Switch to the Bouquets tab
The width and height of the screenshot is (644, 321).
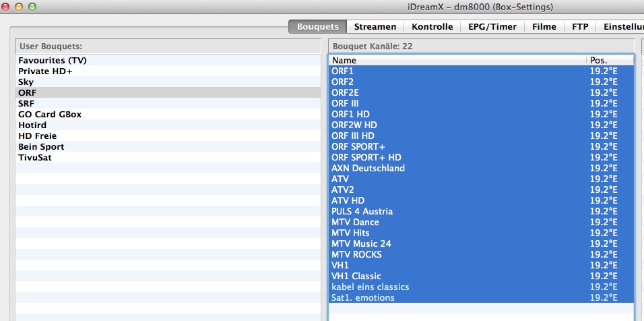317,27
